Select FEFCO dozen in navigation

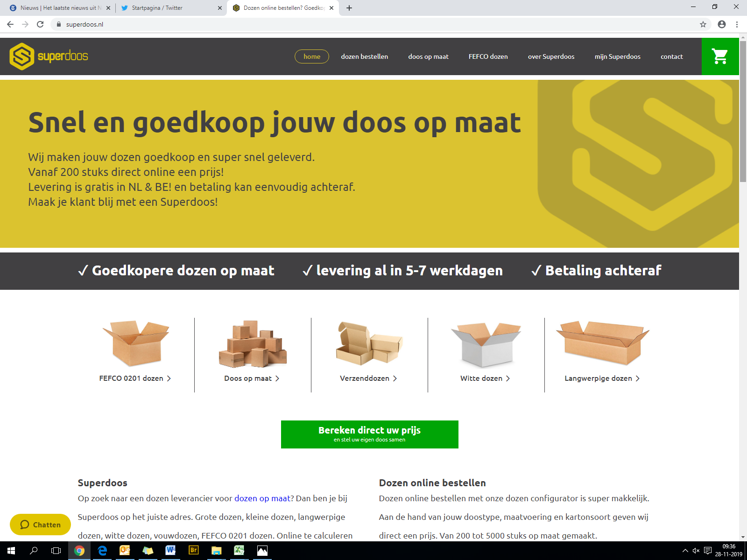point(488,56)
